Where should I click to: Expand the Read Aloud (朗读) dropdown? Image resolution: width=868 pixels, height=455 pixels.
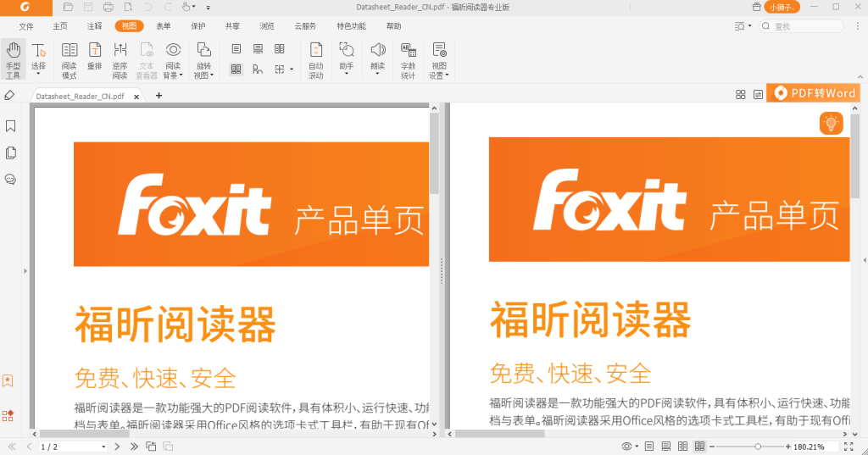(377, 74)
